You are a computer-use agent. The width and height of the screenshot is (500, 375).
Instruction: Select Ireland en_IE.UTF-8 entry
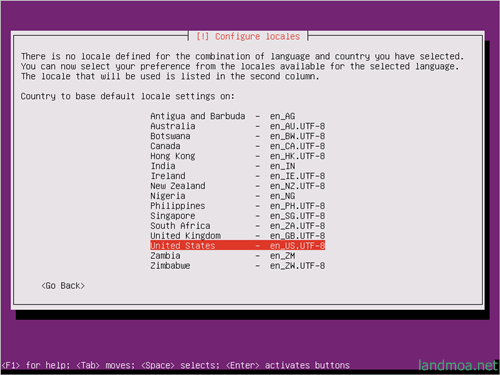237,176
